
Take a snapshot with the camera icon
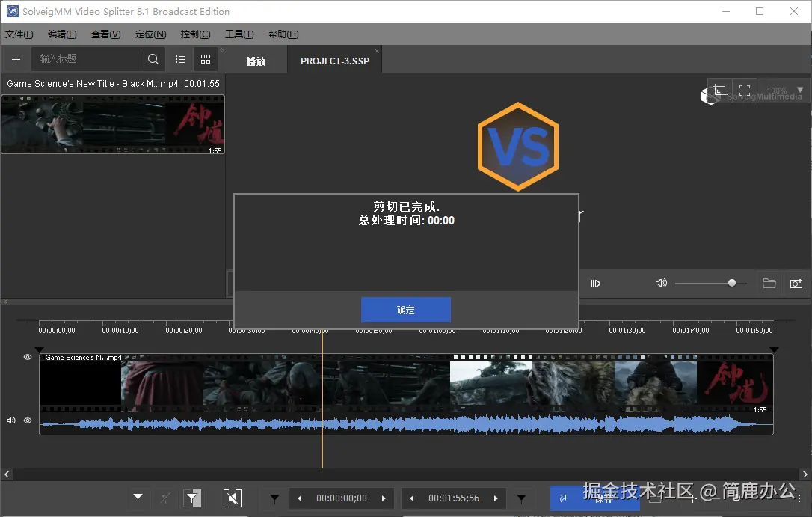point(796,284)
